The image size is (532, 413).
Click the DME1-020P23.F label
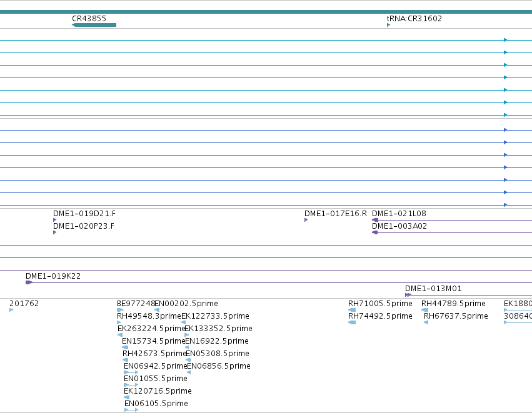(x=84, y=226)
